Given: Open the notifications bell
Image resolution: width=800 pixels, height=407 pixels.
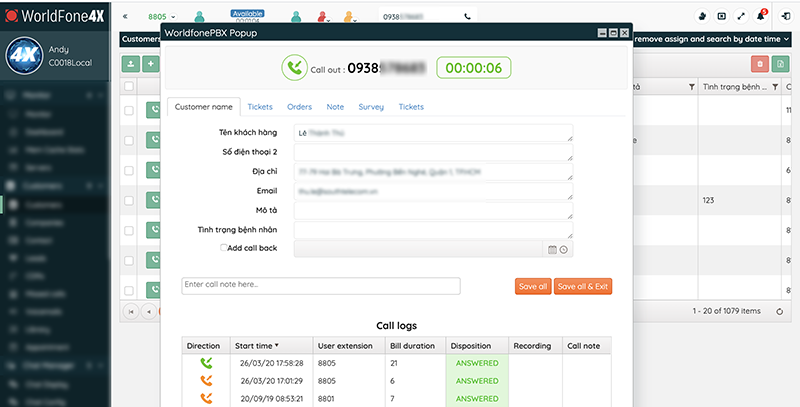Looking at the screenshot, I should point(760,16).
